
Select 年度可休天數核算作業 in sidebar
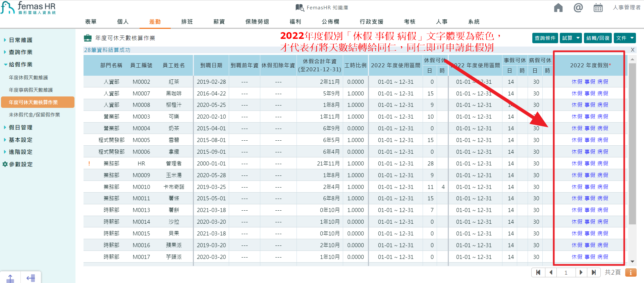(38, 102)
